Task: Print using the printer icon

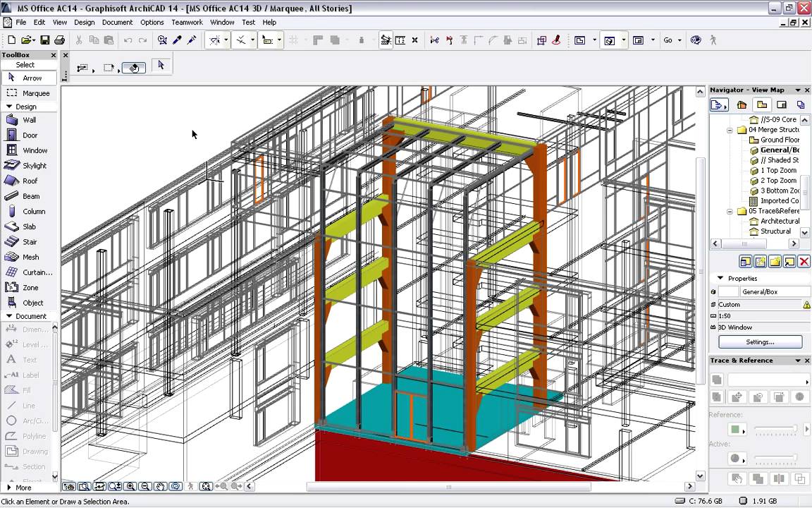Action: pyautogui.click(x=59, y=40)
